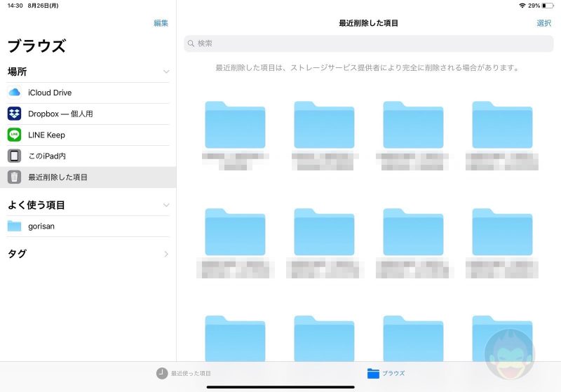Tap the gorisan folder icon
This screenshot has height=392, width=561.
[14, 226]
